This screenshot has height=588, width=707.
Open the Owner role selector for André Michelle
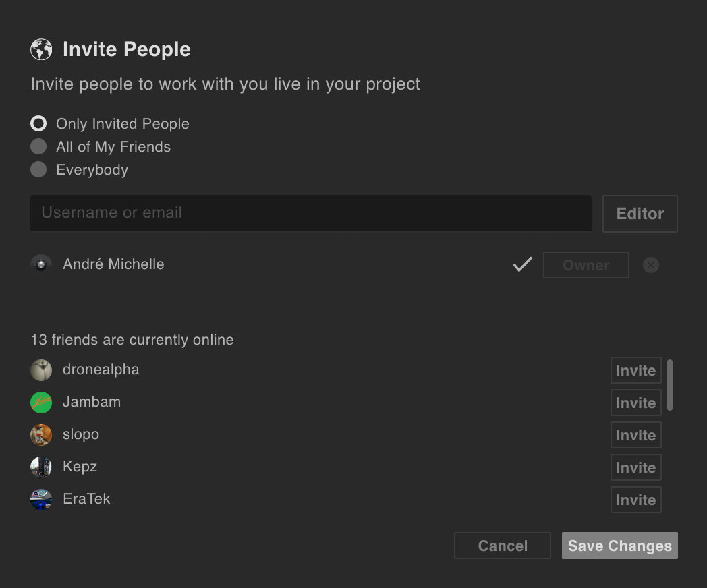click(x=586, y=265)
